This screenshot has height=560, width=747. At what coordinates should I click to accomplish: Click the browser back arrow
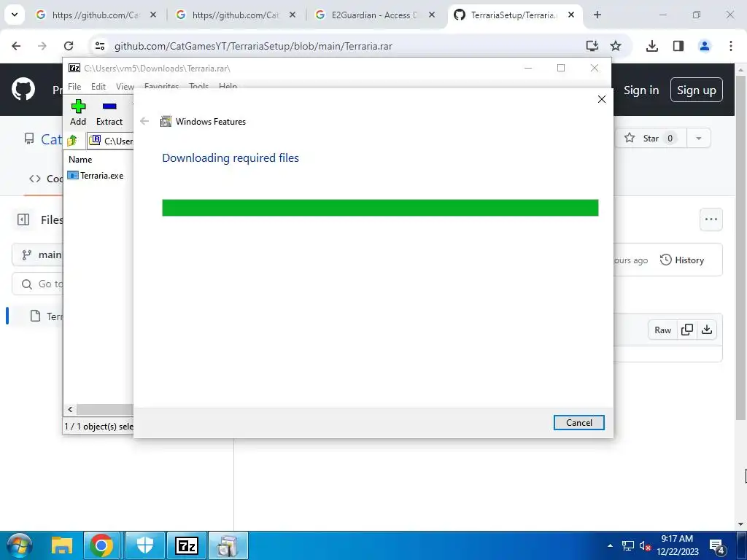pos(16,46)
